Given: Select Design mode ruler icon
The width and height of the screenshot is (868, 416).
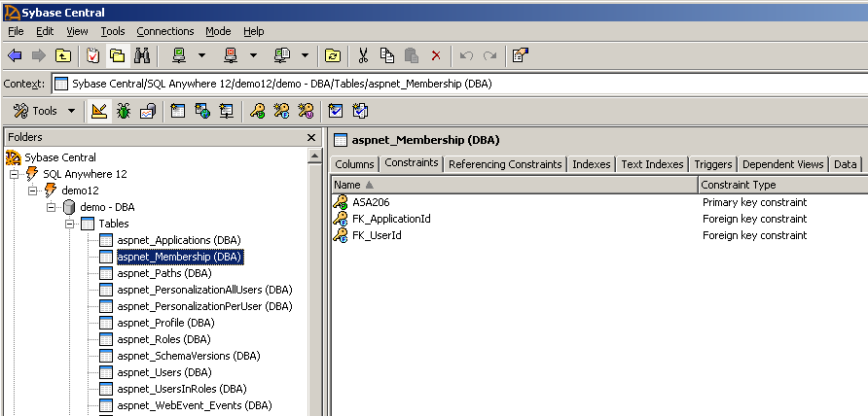Looking at the screenshot, I should coord(99,111).
